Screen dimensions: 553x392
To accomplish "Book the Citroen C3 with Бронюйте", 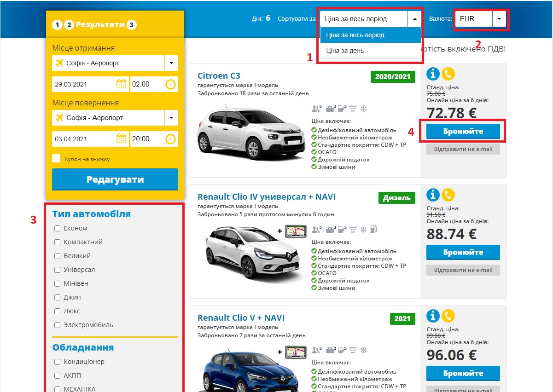I will 463,131.
